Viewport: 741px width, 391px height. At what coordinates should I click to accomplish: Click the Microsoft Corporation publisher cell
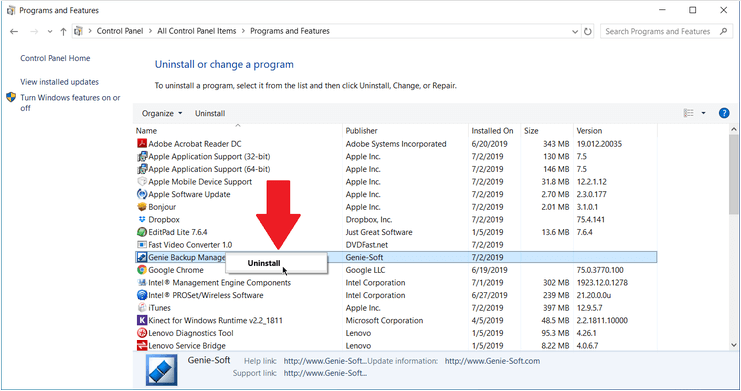pyautogui.click(x=384, y=321)
